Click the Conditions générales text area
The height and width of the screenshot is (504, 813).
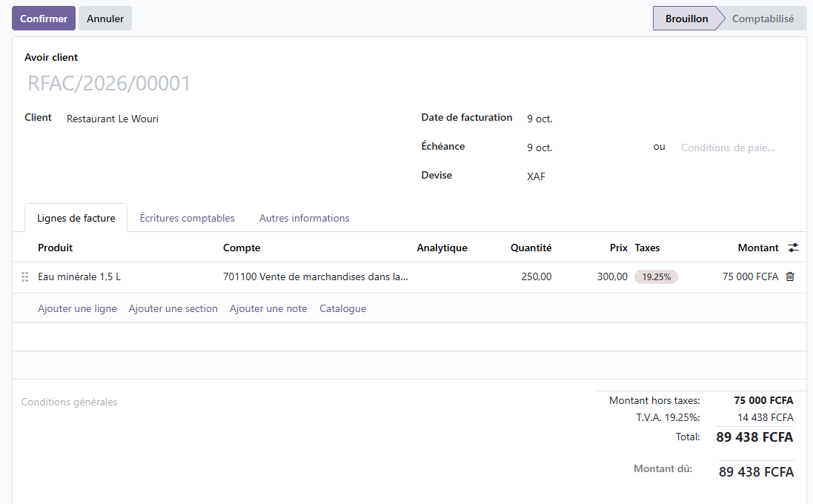click(69, 402)
